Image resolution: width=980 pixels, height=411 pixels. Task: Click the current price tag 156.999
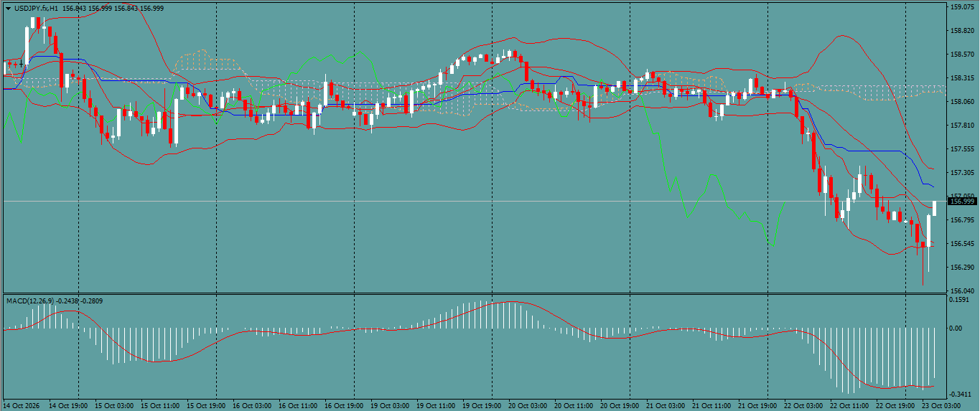pyautogui.click(x=961, y=202)
